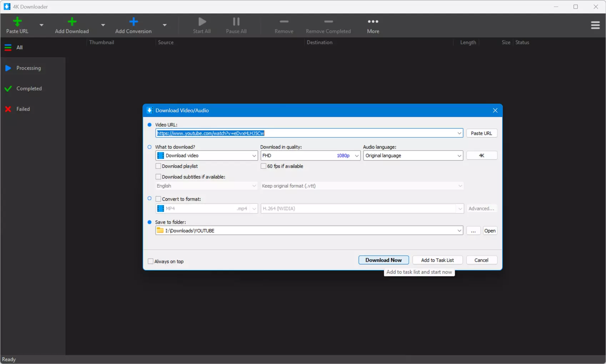Click the Pause All icon
The height and width of the screenshot is (364, 606).
[236, 22]
